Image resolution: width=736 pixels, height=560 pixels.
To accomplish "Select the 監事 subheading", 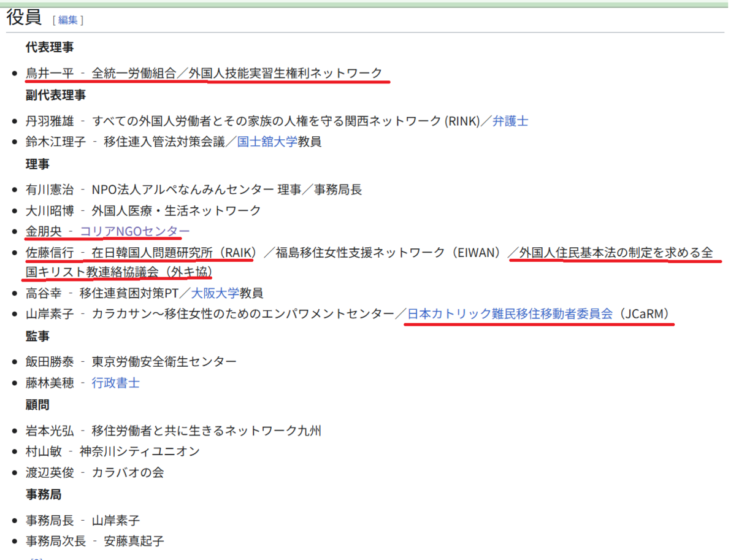I will pyautogui.click(x=37, y=336).
